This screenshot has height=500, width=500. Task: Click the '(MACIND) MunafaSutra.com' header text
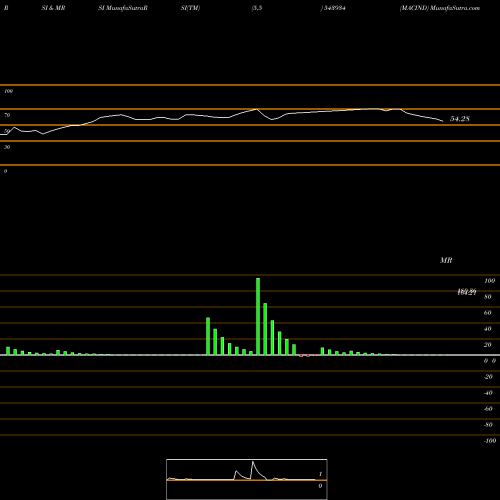tap(440, 8)
